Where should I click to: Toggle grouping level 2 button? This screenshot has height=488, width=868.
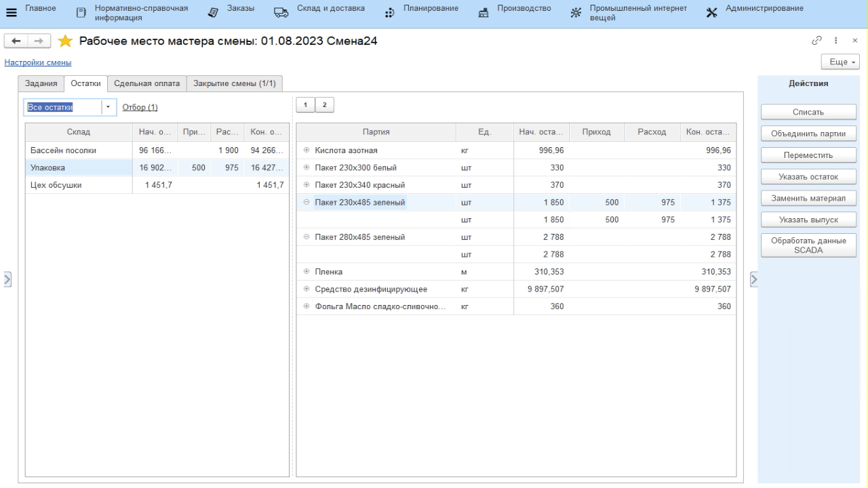click(x=324, y=104)
